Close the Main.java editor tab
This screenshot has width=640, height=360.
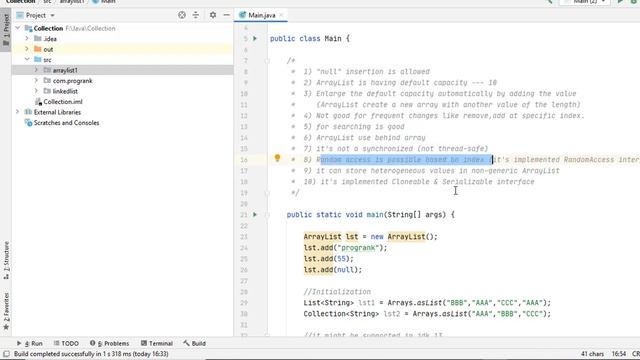click(281, 15)
